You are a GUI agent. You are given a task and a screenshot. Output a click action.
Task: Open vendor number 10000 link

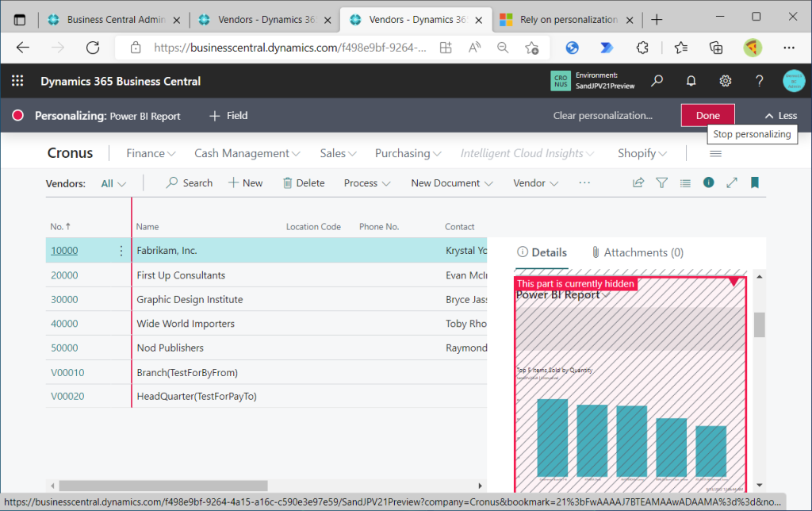(x=64, y=250)
